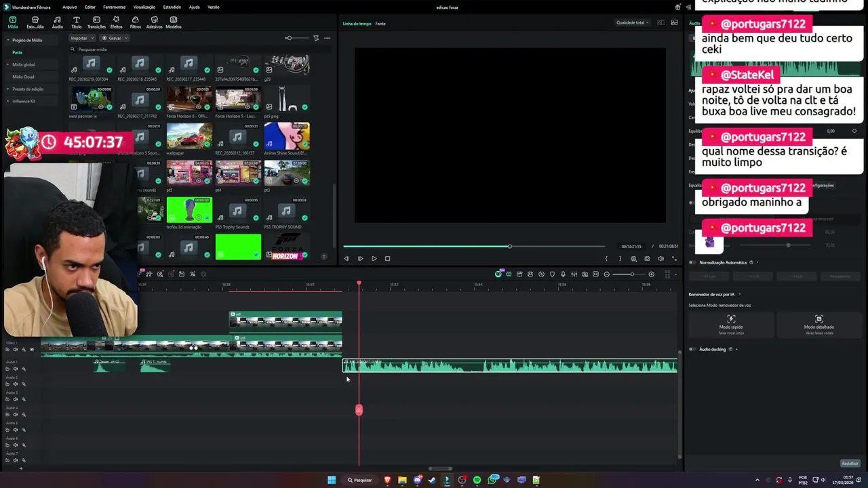
Task: Click the timeline zoom-out minus icon
Action: (x=606, y=274)
